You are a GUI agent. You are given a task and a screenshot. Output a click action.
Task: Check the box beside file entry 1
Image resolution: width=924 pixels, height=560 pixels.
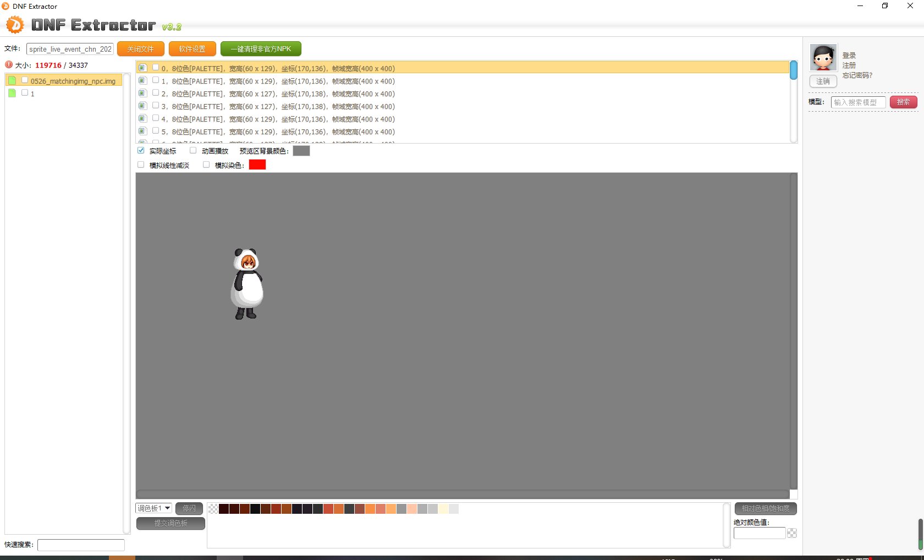tap(25, 92)
